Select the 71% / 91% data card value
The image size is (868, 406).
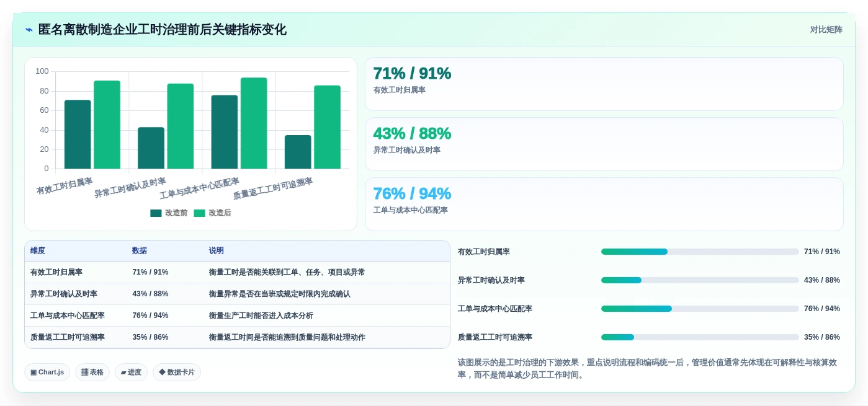click(x=412, y=73)
